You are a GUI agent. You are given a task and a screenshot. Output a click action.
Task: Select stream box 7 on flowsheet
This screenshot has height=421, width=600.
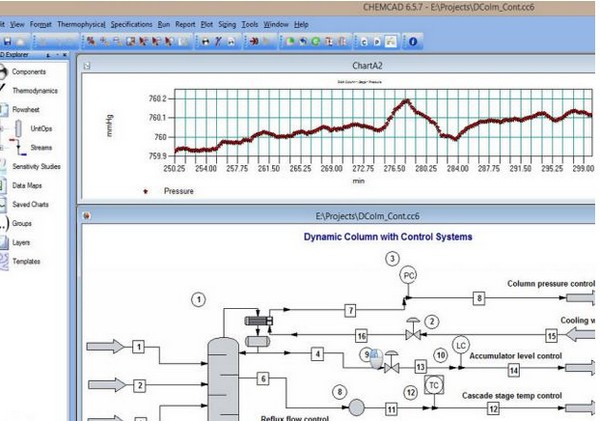tap(351, 310)
